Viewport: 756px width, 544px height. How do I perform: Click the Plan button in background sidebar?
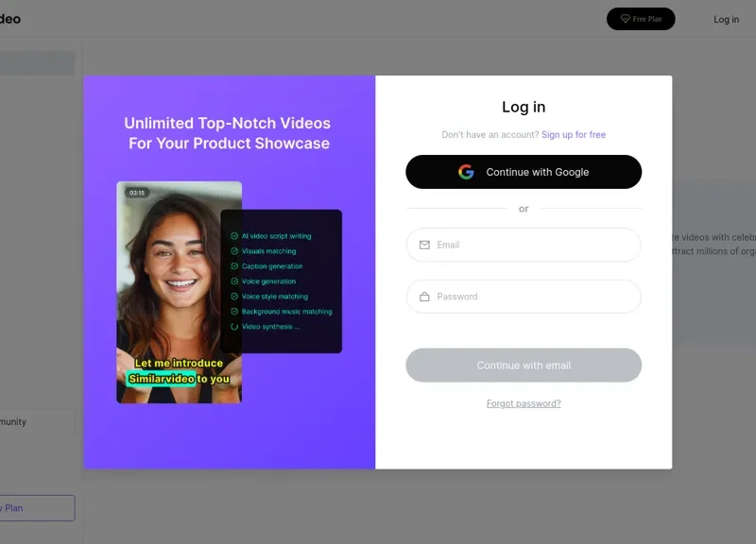click(x=37, y=508)
